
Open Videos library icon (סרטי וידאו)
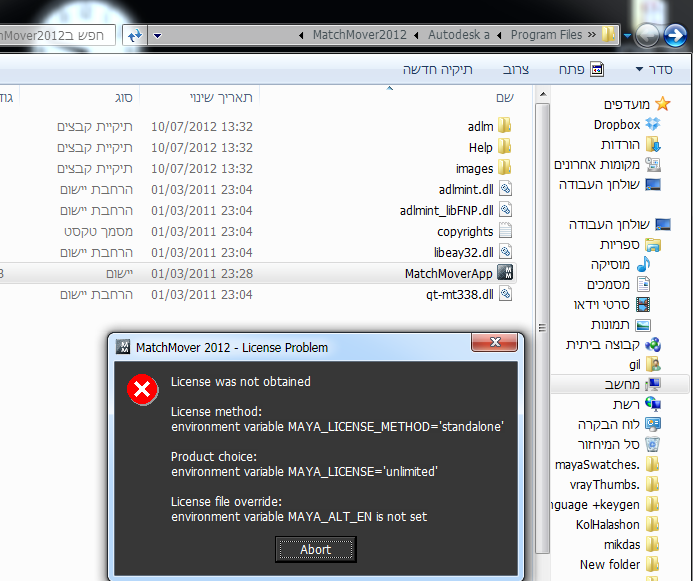643,304
